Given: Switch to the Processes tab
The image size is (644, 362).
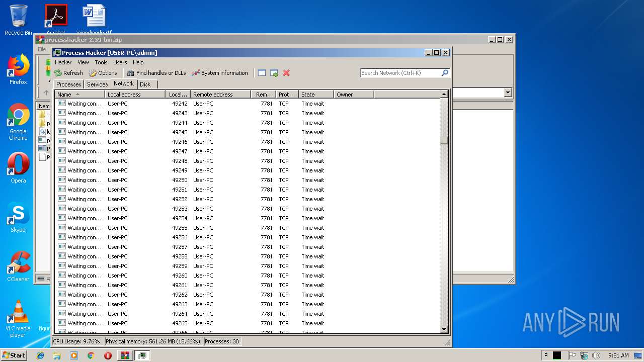Looking at the screenshot, I should click(69, 84).
